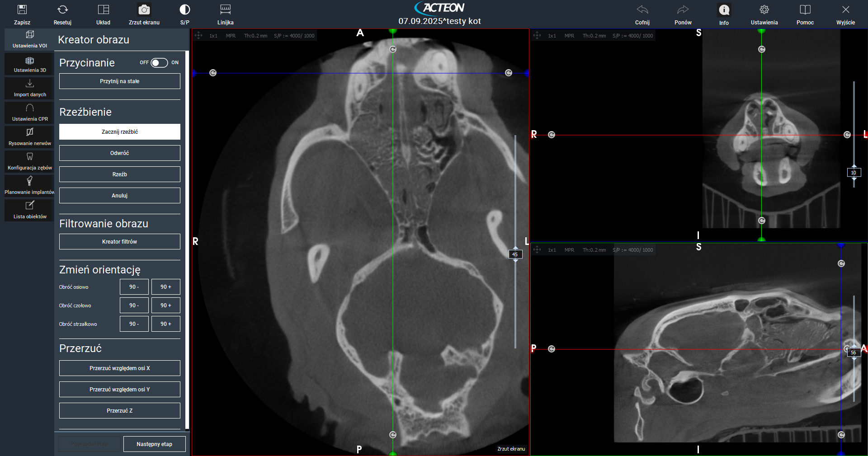Click Przerzuć względem osi X
This screenshot has height=456, width=868.
pos(120,368)
